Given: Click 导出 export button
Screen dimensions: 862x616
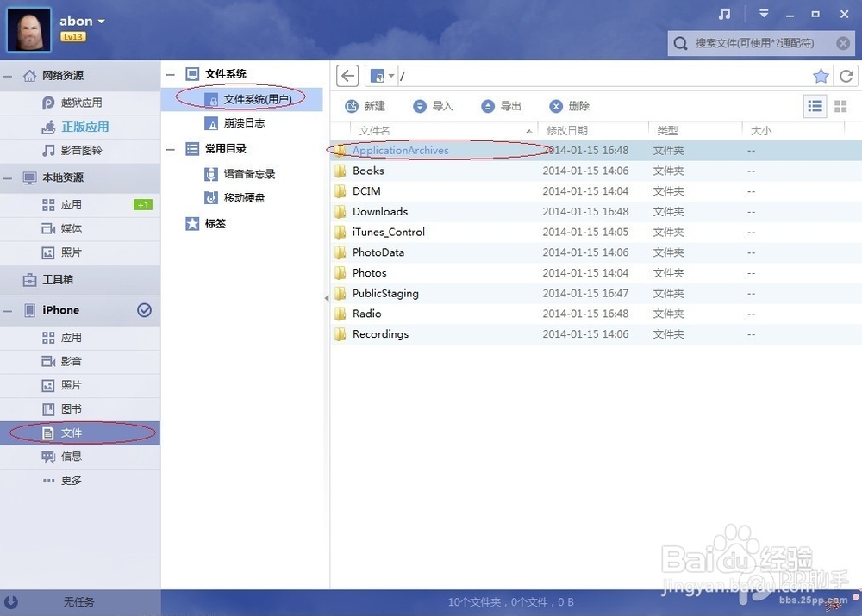Looking at the screenshot, I should (x=501, y=106).
